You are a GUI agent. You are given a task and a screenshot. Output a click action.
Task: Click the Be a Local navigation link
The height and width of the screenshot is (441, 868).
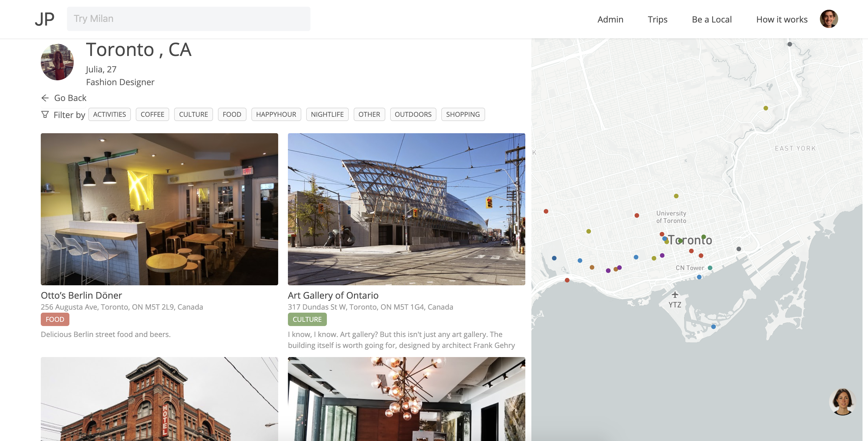click(712, 19)
